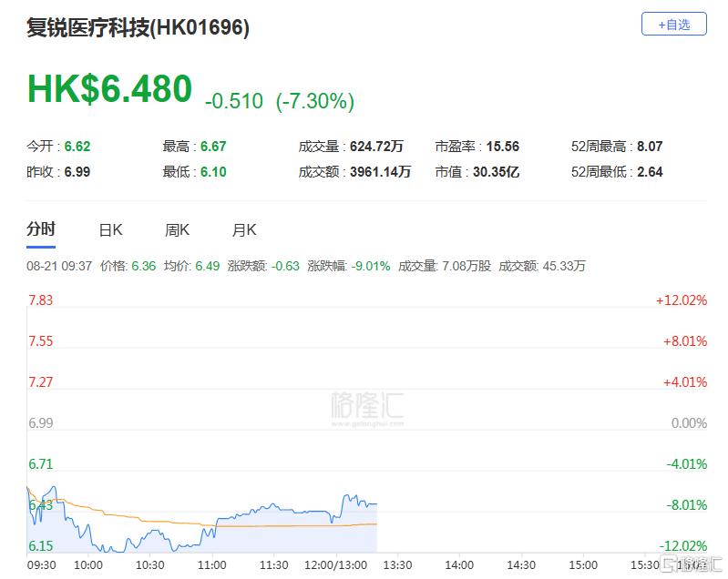Switch to the 分时 intraday tab

click(x=41, y=229)
